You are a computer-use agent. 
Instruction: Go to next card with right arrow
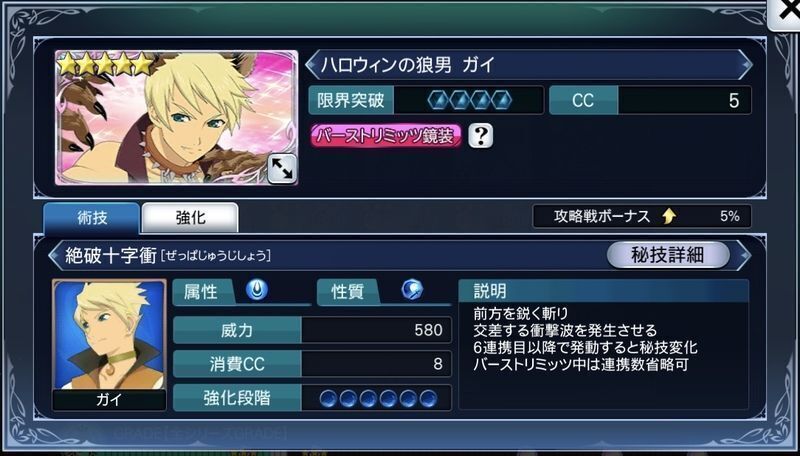click(745, 65)
